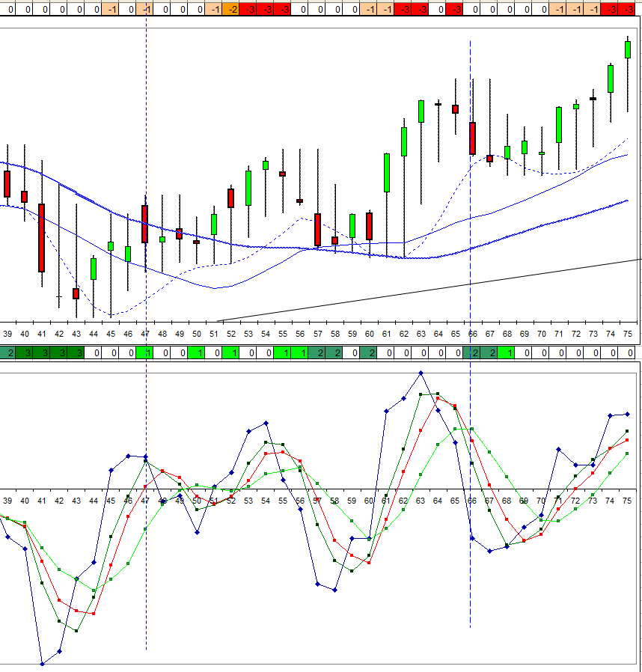642x672 pixels.
Task: Click price chart axis label "75"
Action: coord(628,334)
